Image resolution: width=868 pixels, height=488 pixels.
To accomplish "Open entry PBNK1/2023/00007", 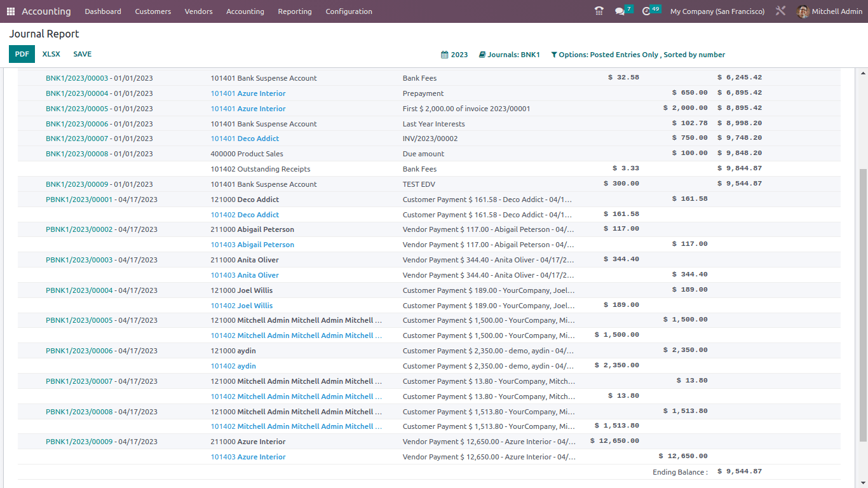I will click(x=79, y=381).
